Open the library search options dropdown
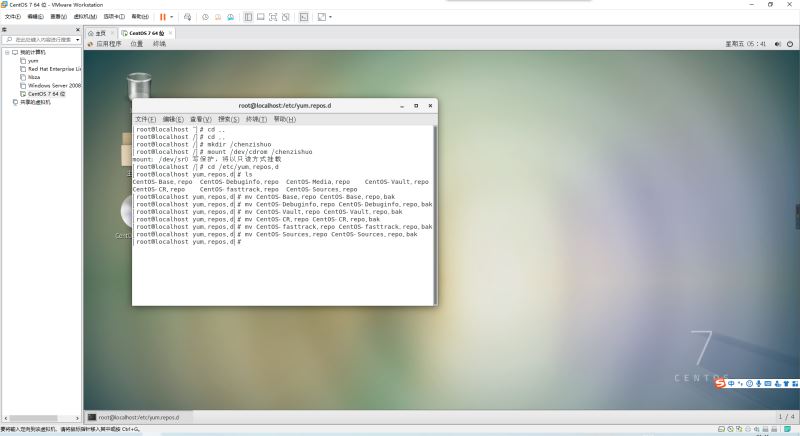 [x=78, y=40]
